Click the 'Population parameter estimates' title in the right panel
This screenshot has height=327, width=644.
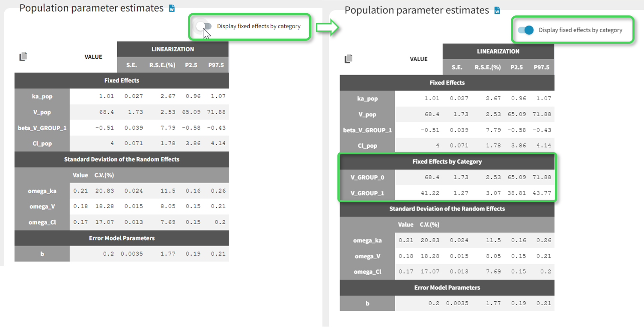416,10
